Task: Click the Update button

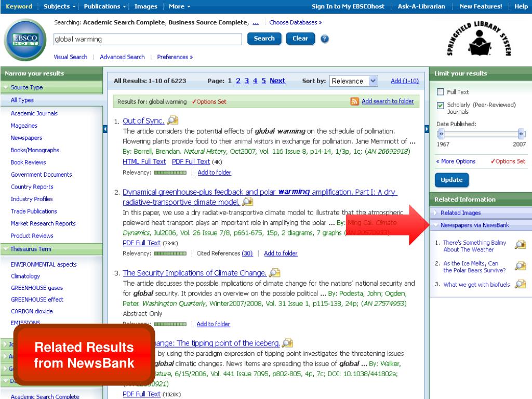Action: pos(451,180)
